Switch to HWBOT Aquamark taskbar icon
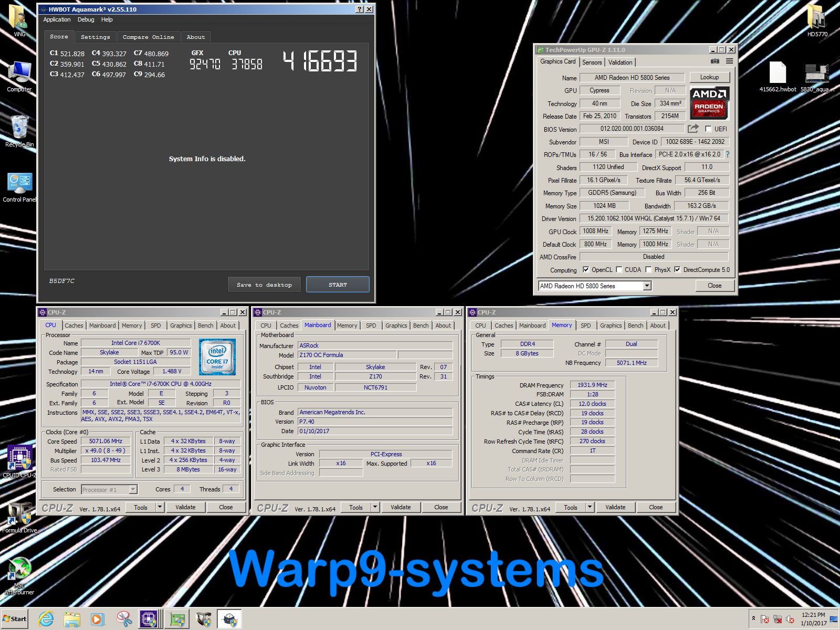 tap(229, 619)
